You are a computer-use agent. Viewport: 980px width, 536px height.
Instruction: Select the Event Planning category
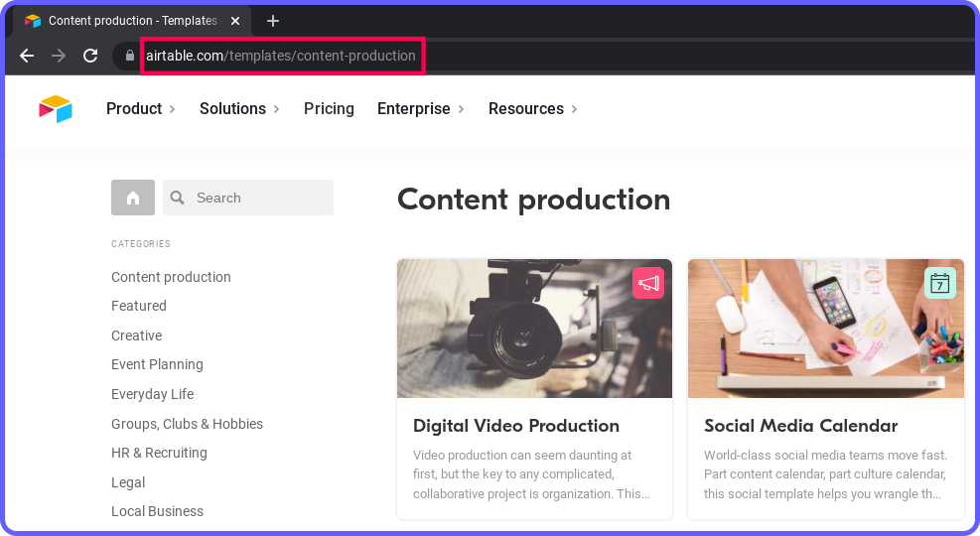click(157, 364)
